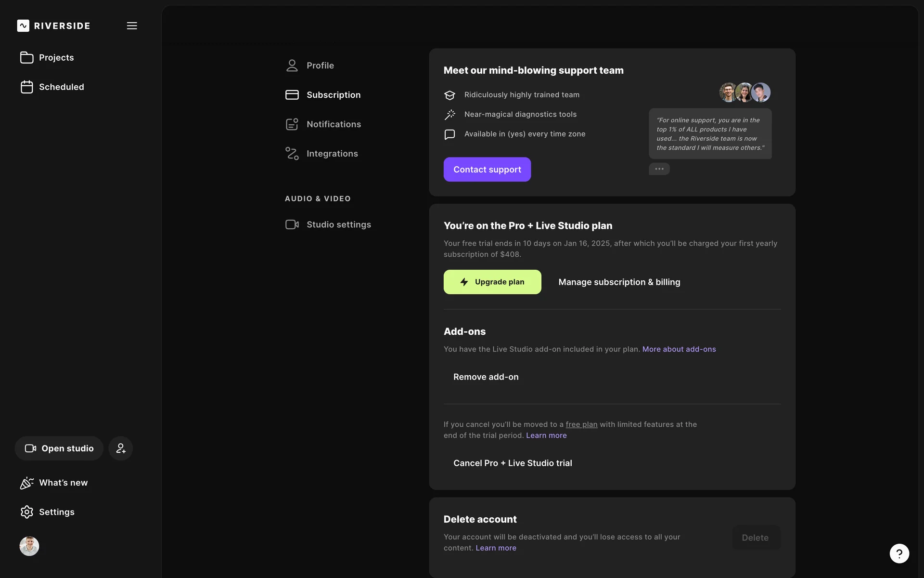Collapse sidebar using hamburger menu icon
The width and height of the screenshot is (924, 578).
(x=132, y=26)
